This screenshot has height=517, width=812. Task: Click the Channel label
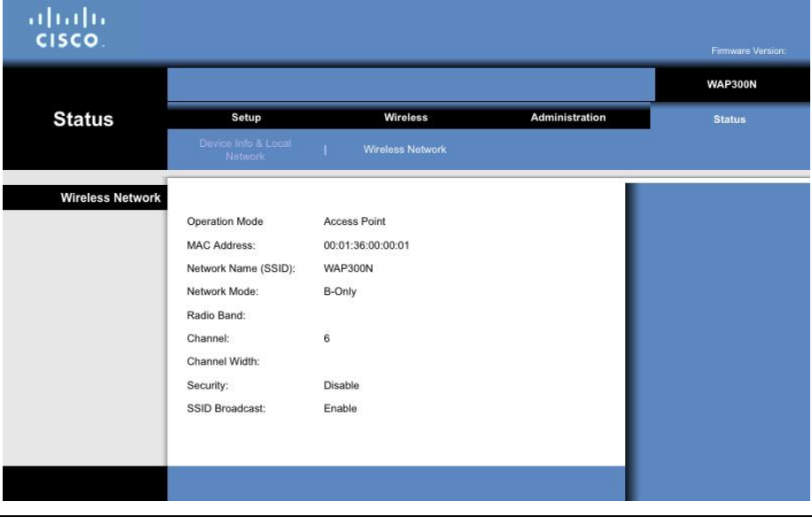click(x=208, y=338)
